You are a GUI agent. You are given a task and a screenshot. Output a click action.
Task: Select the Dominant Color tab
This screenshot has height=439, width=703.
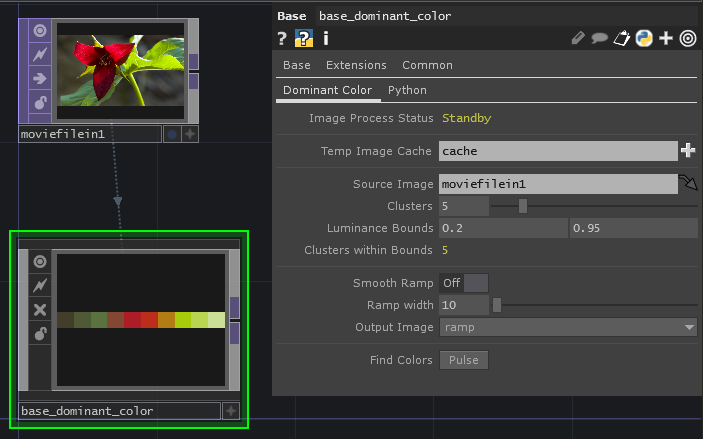327,90
